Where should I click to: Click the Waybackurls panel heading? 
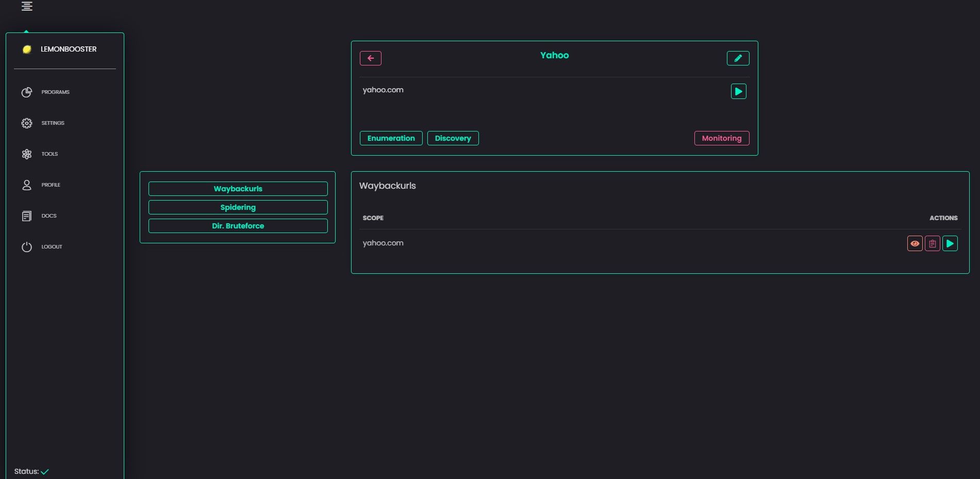(x=388, y=186)
